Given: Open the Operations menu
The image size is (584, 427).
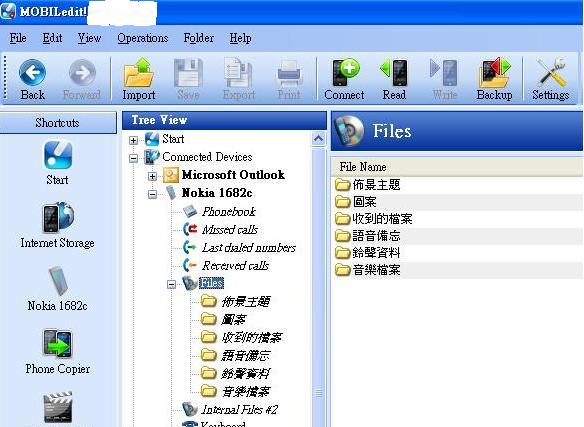Looking at the screenshot, I should [143, 38].
